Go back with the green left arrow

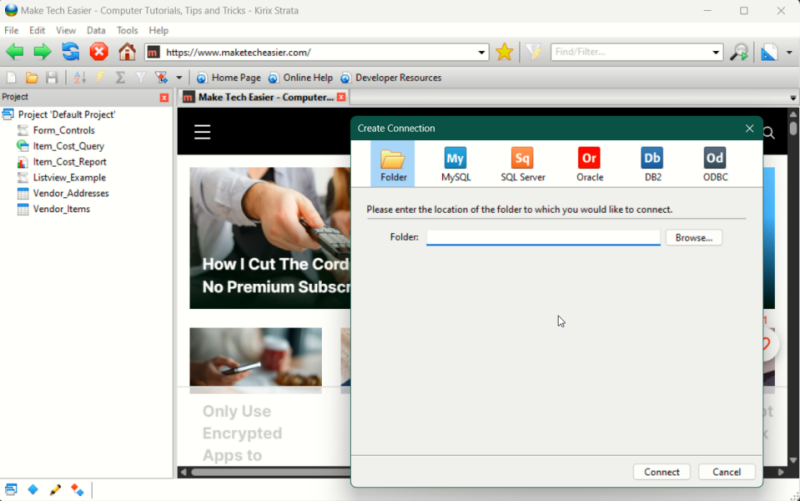[14, 52]
